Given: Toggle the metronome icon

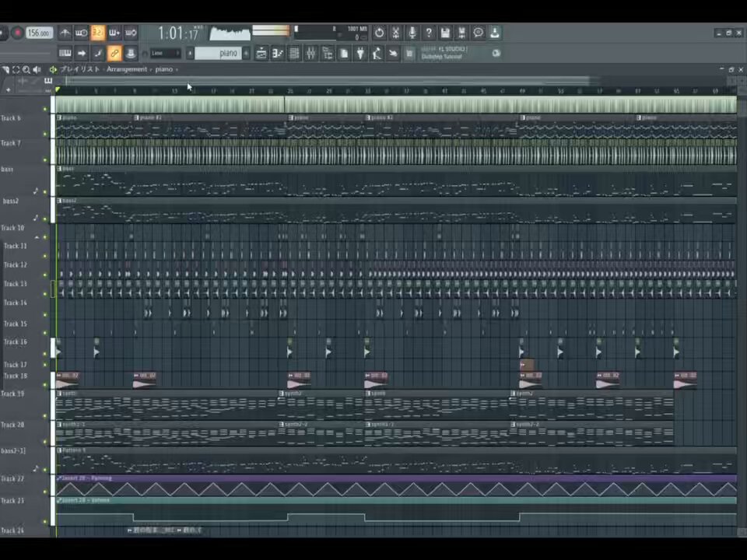Looking at the screenshot, I should 65,33.
